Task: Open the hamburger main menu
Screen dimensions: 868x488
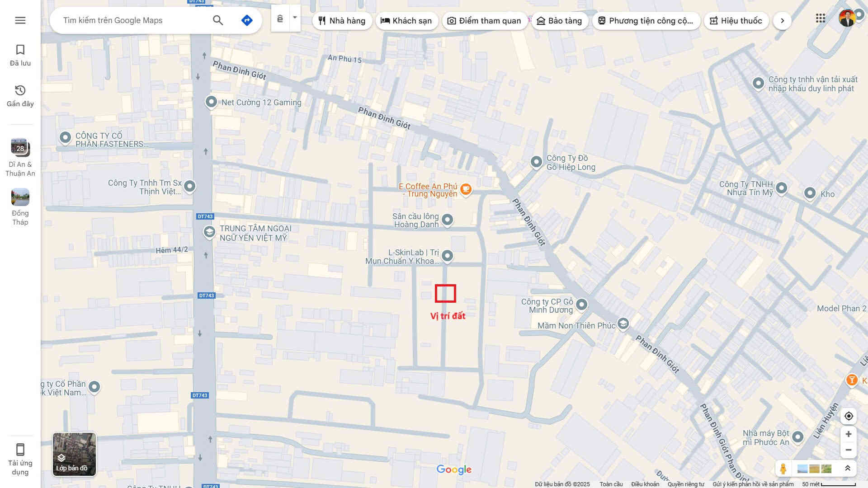Action: [20, 20]
